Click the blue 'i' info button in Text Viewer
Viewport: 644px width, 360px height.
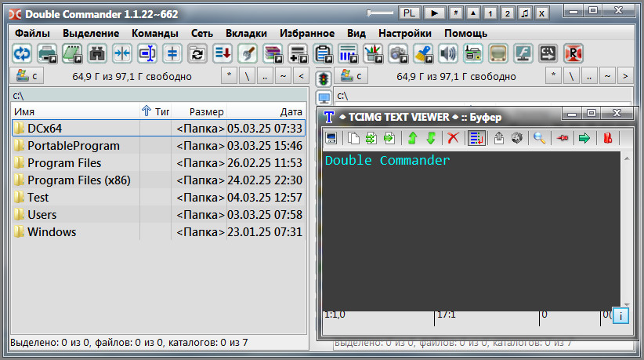(x=620, y=315)
